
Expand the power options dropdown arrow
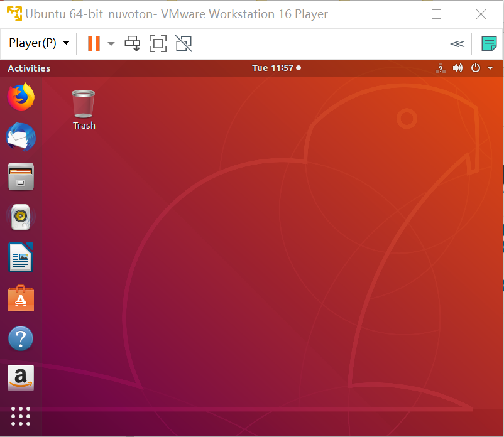pyautogui.click(x=111, y=44)
